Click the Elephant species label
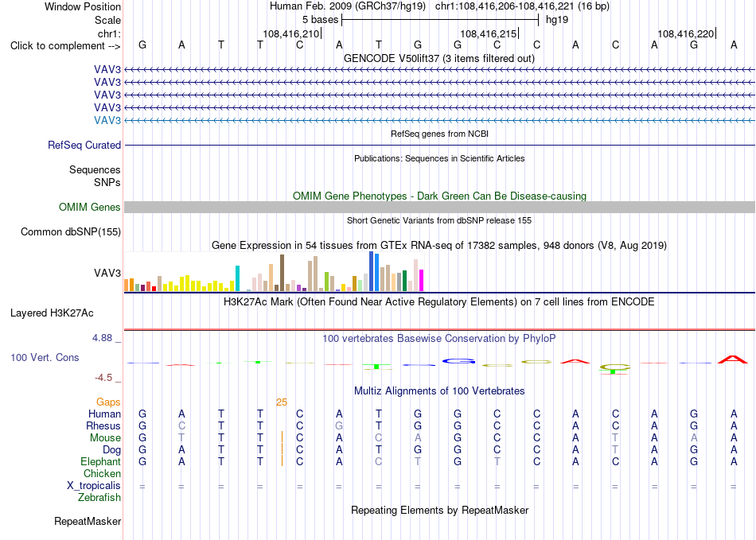Image resolution: width=756 pixels, height=540 pixels. [x=100, y=461]
